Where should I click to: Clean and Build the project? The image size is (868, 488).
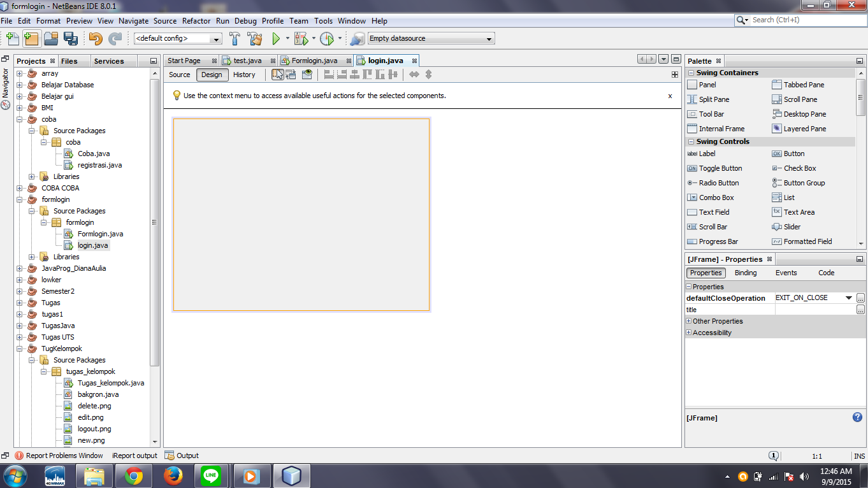click(x=254, y=38)
